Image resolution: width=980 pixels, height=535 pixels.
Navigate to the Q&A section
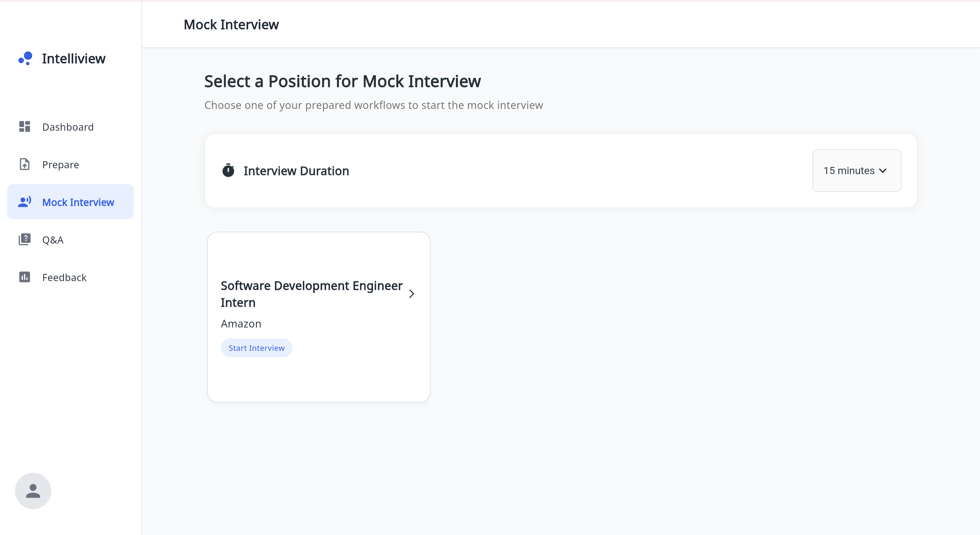coord(53,240)
